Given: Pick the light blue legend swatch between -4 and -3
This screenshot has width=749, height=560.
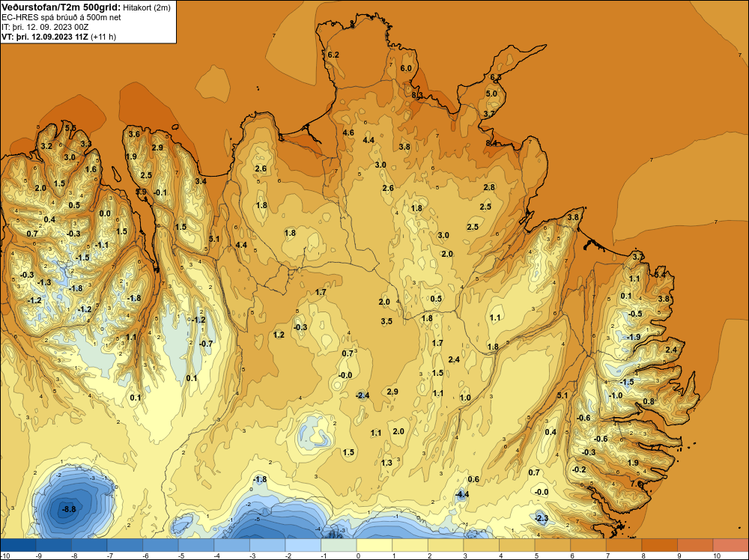Looking at the screenshot, I should (231, 545).
